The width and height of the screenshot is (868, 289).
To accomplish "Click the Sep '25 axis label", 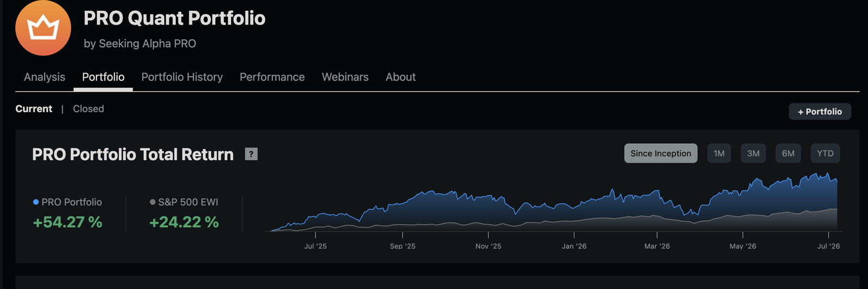I will pyautogui.click(x=403, y=246).
